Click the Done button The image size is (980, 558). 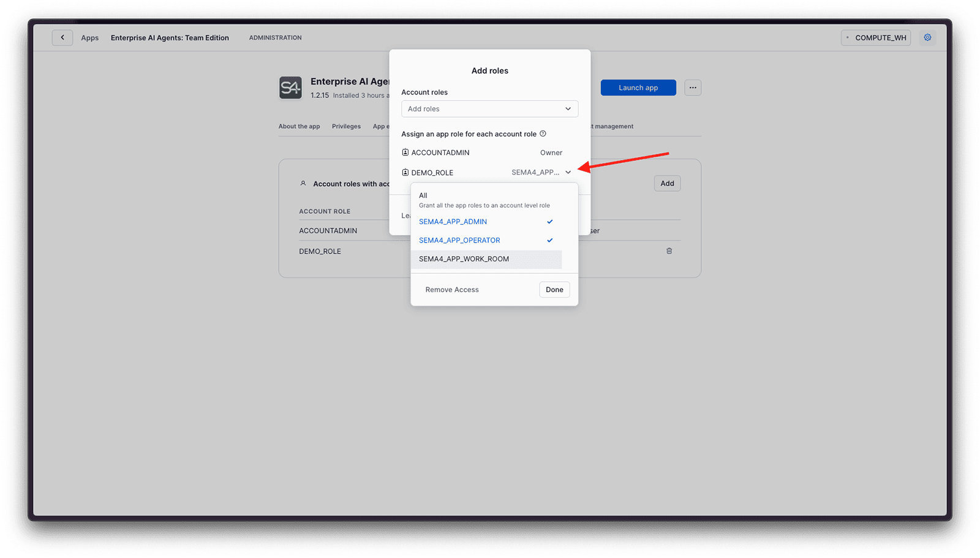tap(554, 290)
